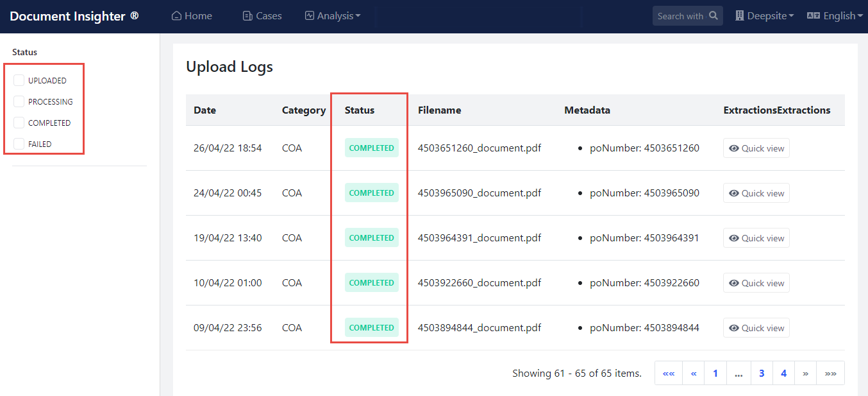Screen dimensions: 868x396
Task: Jump to the last page arrow
Action: pos(830,373)
